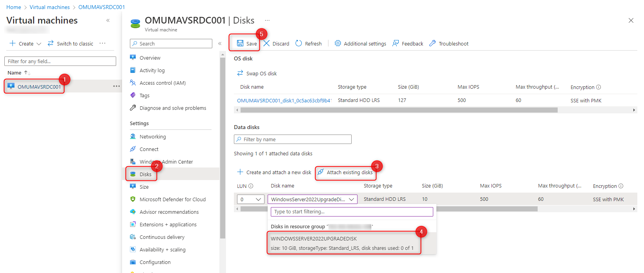Click the info icon beside OS disk Encryption
The width and height of the screenshot is (644, 273).
(598, 87)
